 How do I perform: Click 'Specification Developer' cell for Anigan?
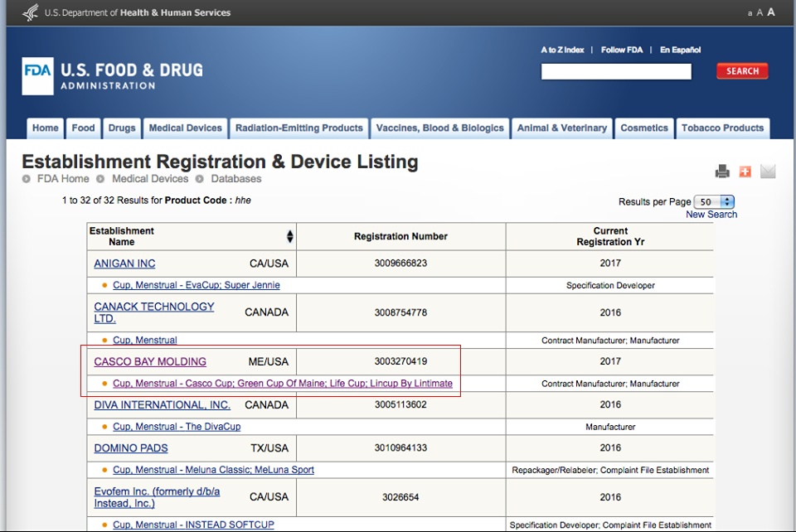[x=610, y=286]
